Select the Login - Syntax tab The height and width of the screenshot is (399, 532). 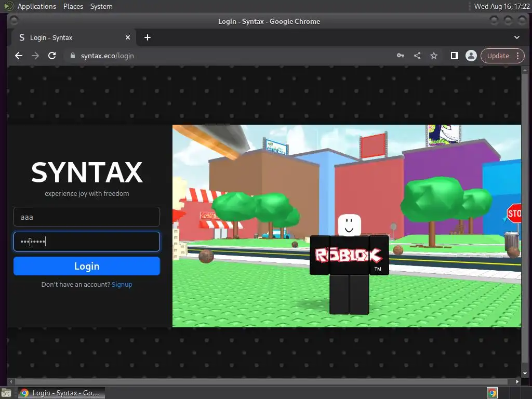coord(74,37)
